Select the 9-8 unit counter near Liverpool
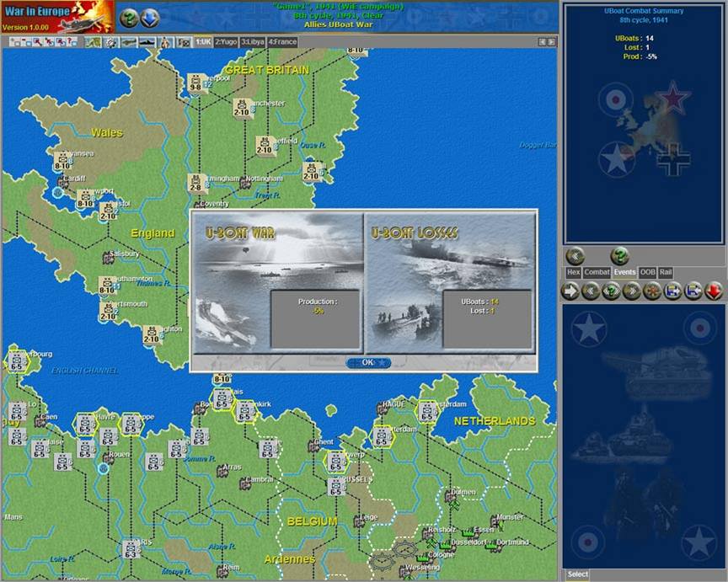Image resolution: width=728 pixels, height=582 pixels. (195, 83)
